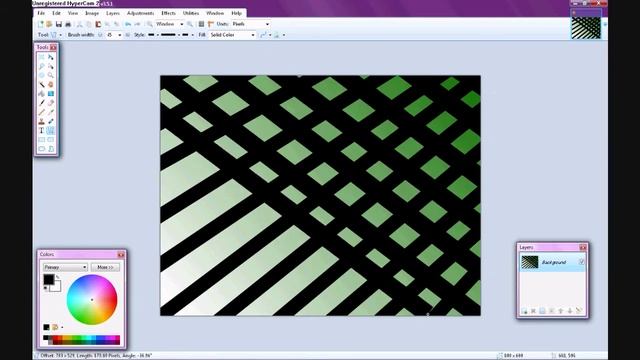The width and height of the screenshot is (640, 360).
Task: Select the Magic Wand tool
Action: [42, 84]
